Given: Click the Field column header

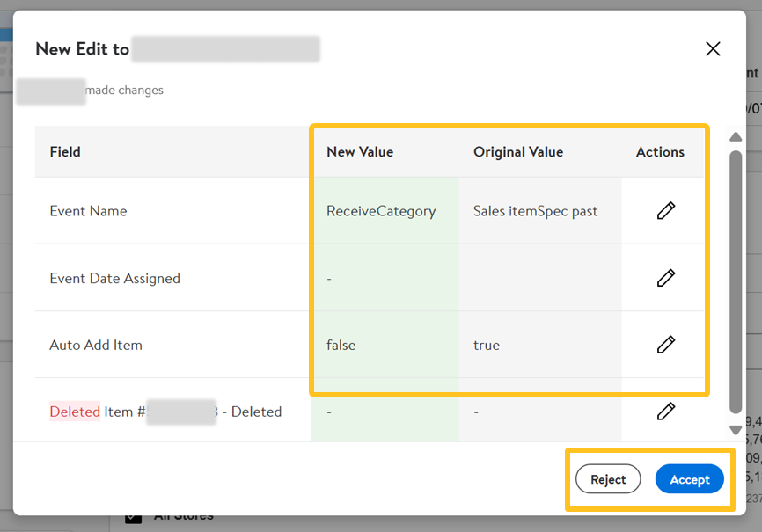Looking at the screenshot, I should pyautogui.click(x=65, y=152).
